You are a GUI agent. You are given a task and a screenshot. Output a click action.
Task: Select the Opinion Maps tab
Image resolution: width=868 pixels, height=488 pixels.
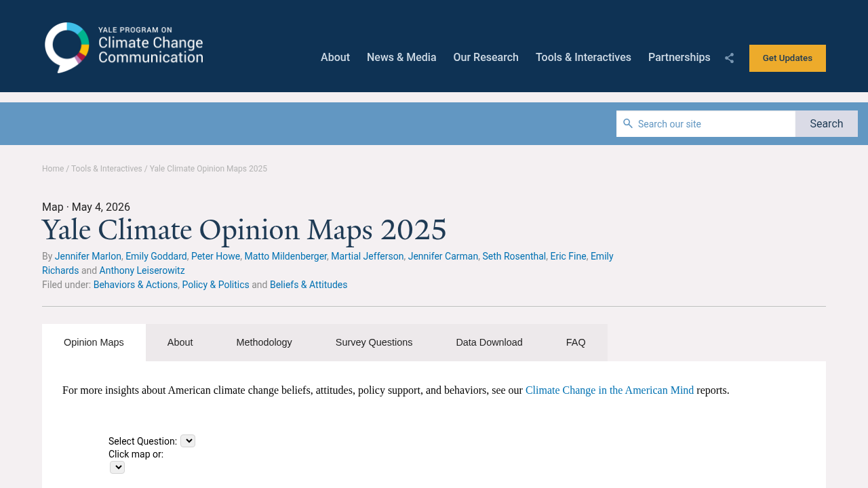pyautogui.click(x=94, y=342)
